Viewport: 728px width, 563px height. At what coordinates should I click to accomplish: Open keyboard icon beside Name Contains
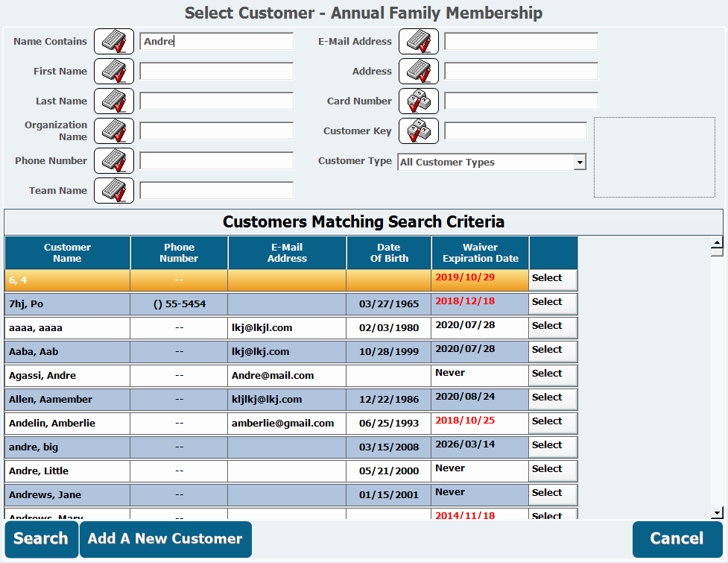click(x=114, y=41)
